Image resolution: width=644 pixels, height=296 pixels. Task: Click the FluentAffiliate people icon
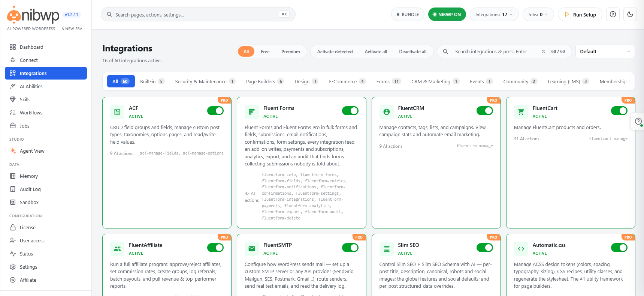tap(117, 249)
